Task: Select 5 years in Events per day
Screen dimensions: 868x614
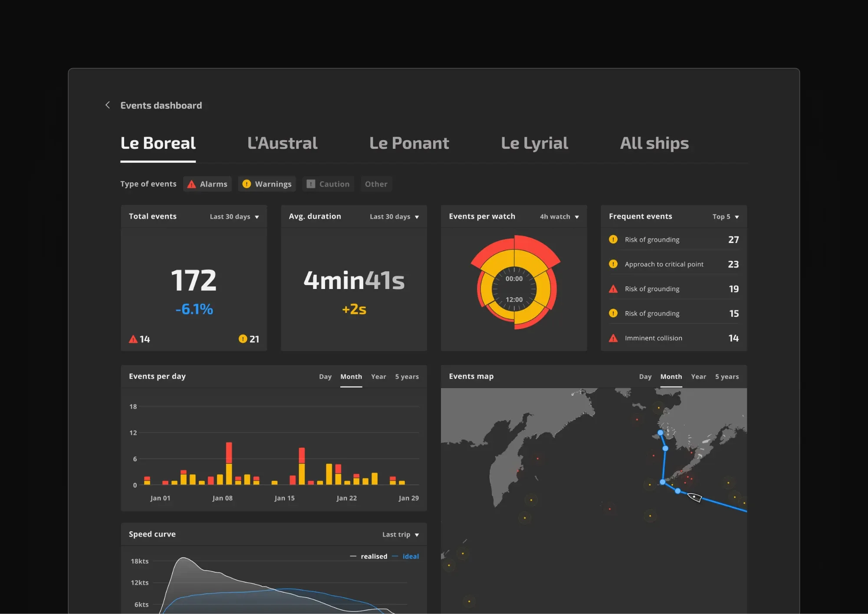Action: pos(407,377)
